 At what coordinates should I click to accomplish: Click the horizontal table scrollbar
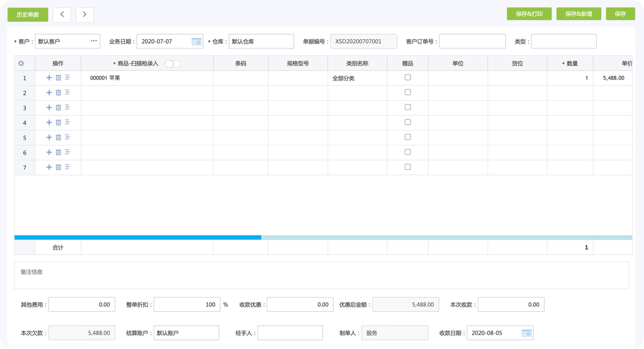(x=138, y=237)
